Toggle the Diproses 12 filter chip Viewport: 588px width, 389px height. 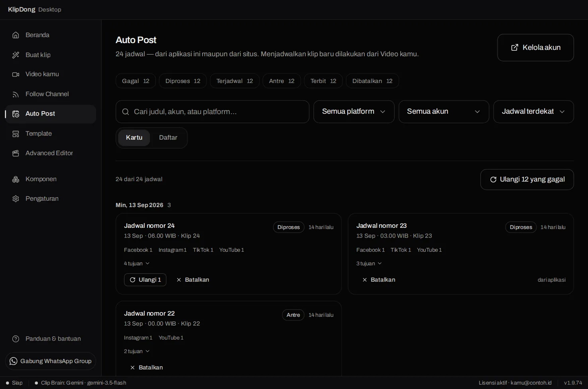183,81
